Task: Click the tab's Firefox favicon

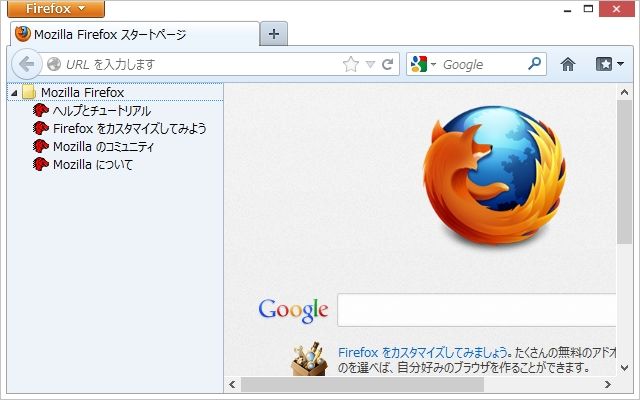Action: click(x=23, y=34)
